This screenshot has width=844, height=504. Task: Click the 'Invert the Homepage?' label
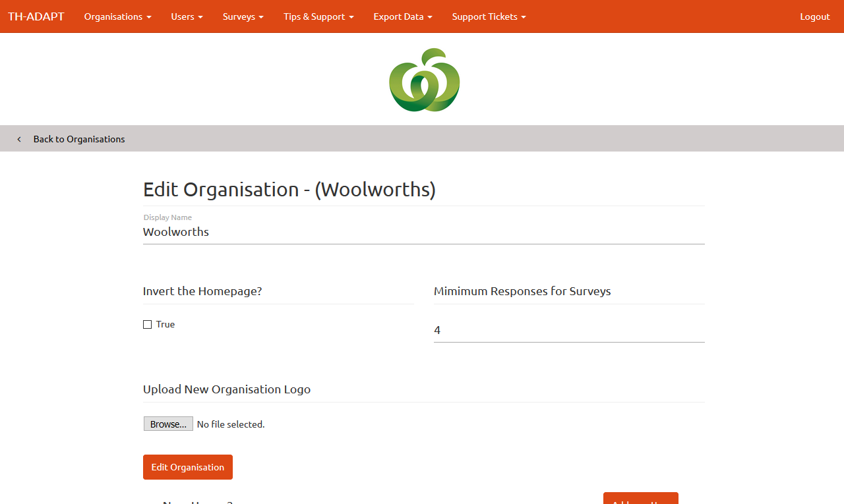coord(202,291)
